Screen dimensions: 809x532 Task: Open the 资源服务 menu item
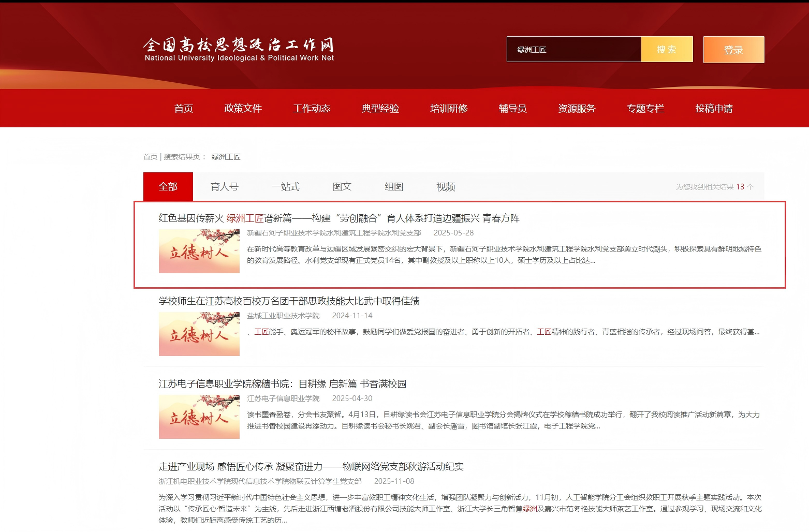[577, 109]
